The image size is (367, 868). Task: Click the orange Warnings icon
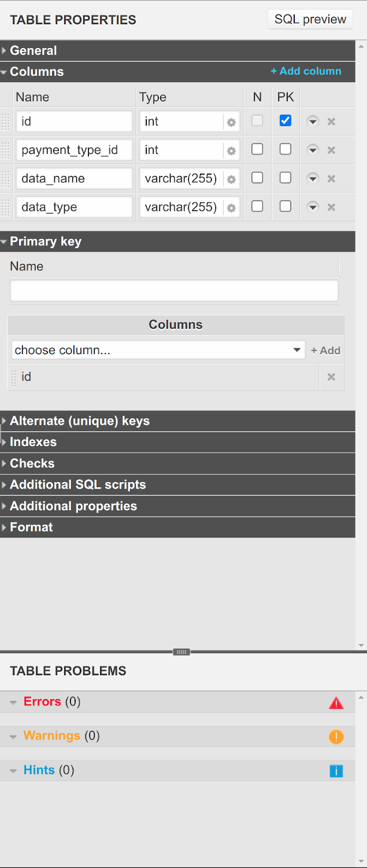click(x=336, y=737)
